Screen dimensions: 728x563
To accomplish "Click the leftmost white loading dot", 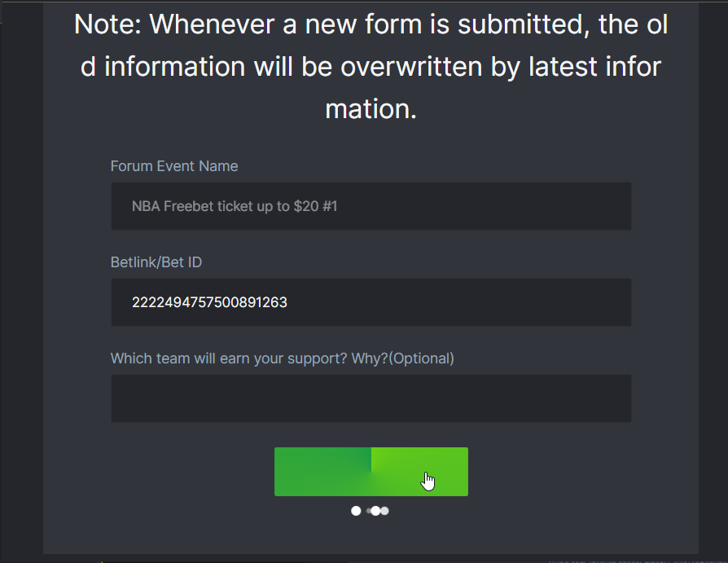I will [x=356, y=511].
